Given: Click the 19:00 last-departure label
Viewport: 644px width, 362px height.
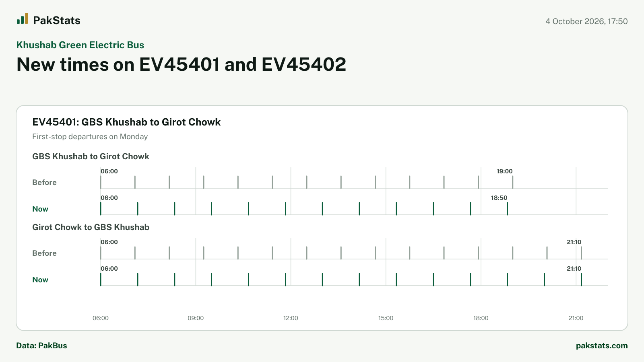Looking at the screenshot, I should point(504,171).
